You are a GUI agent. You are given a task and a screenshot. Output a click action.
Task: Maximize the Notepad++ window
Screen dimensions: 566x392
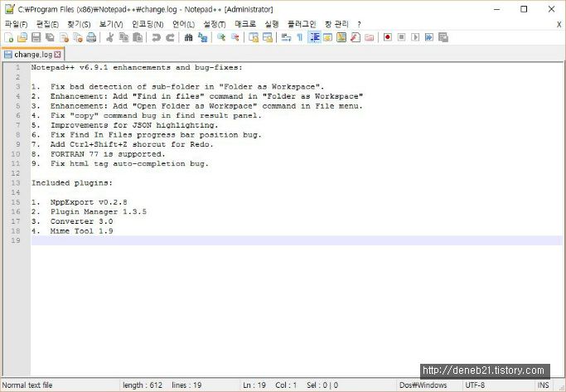[524, 9]
